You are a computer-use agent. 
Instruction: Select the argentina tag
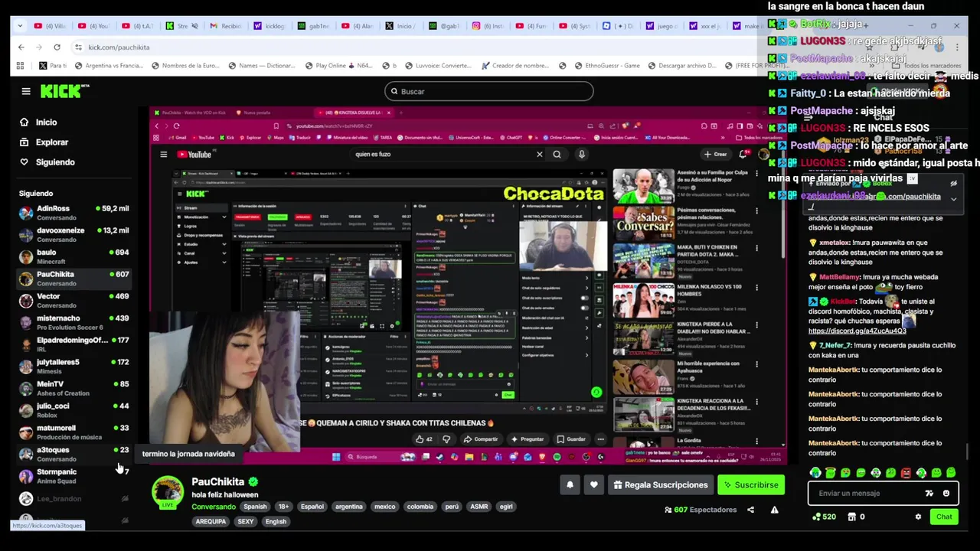[x=349, y=507]
